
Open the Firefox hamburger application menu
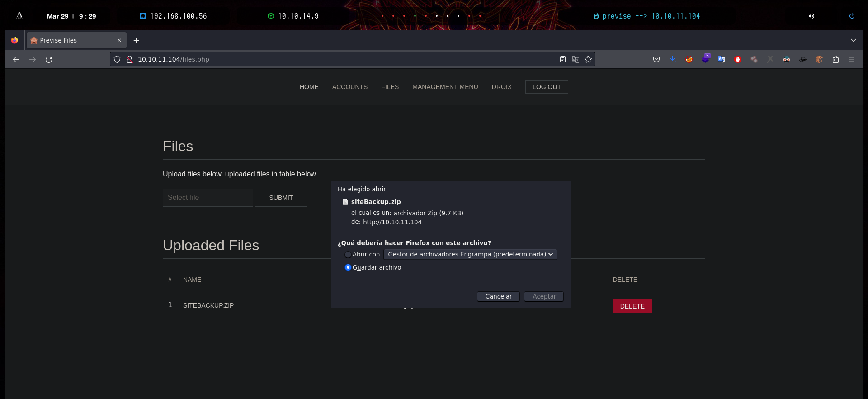852,59
